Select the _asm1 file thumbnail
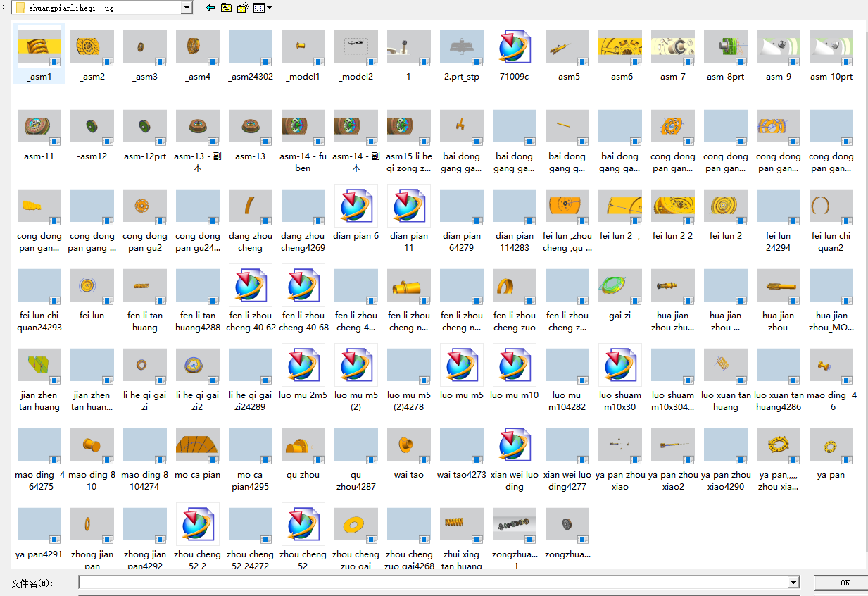868x596 pixels. click(x=39, y=54)
